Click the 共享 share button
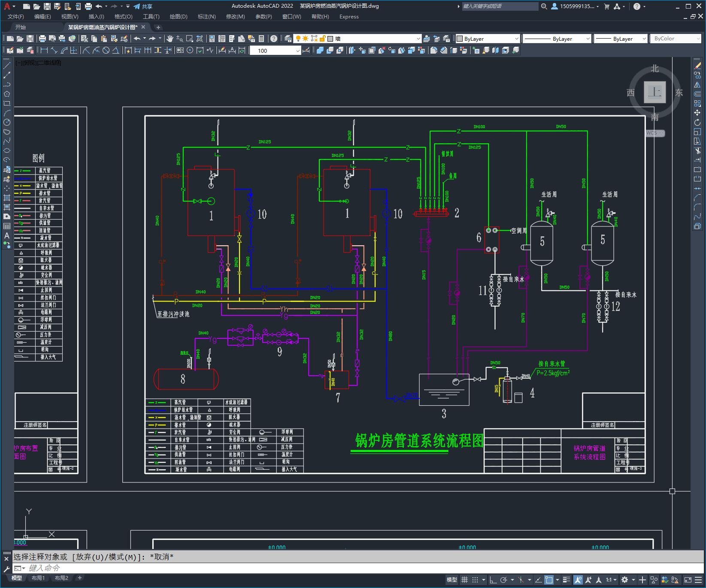This screenshot has width=706, height=588. 143,6
